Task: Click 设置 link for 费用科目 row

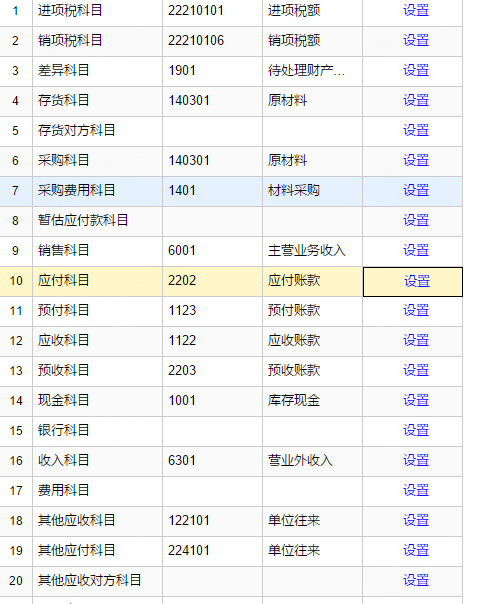Action: [416, 490]
